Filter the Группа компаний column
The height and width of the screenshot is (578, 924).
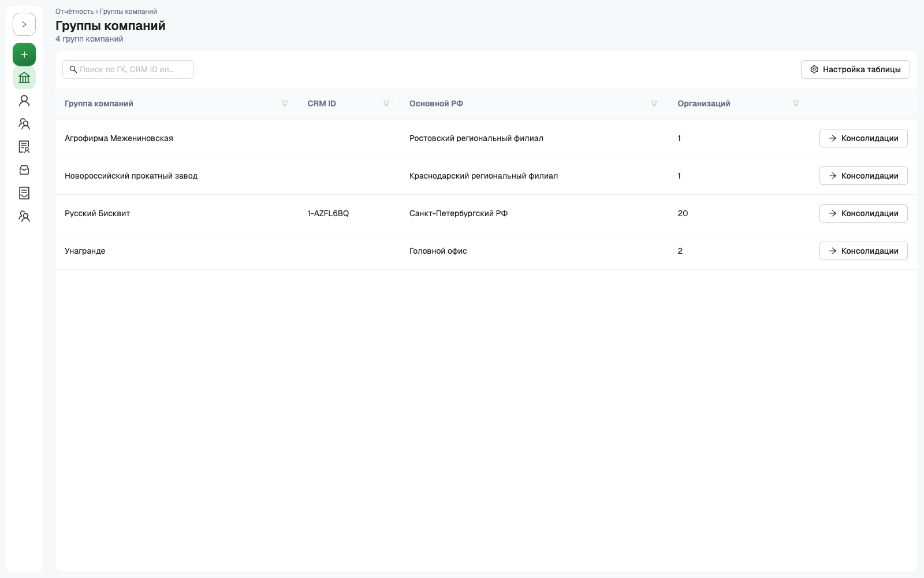(x=285, y=103)
